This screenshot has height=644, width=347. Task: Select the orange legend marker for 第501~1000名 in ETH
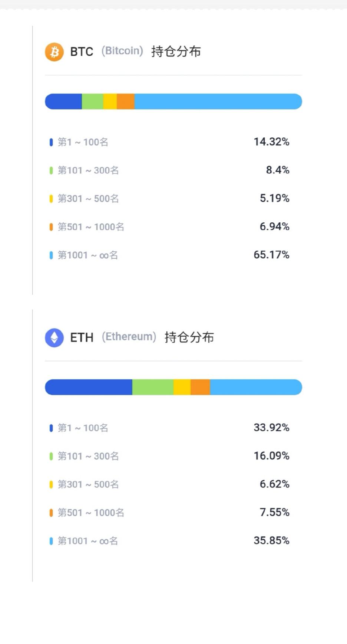pos(51,513)
